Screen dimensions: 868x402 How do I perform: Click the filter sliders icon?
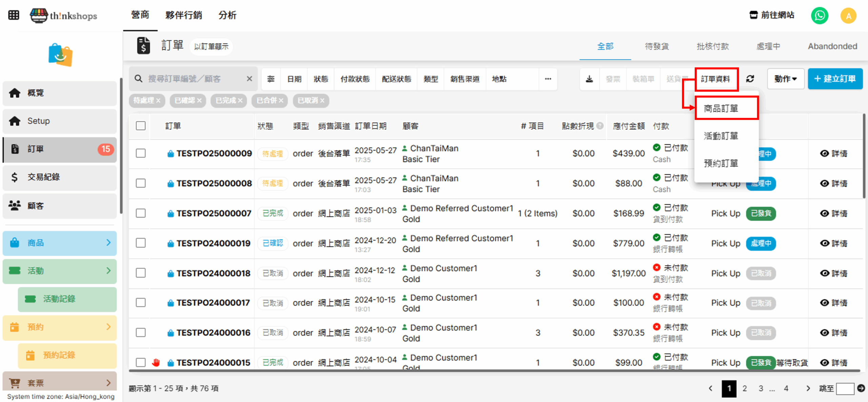pos(271,79)
